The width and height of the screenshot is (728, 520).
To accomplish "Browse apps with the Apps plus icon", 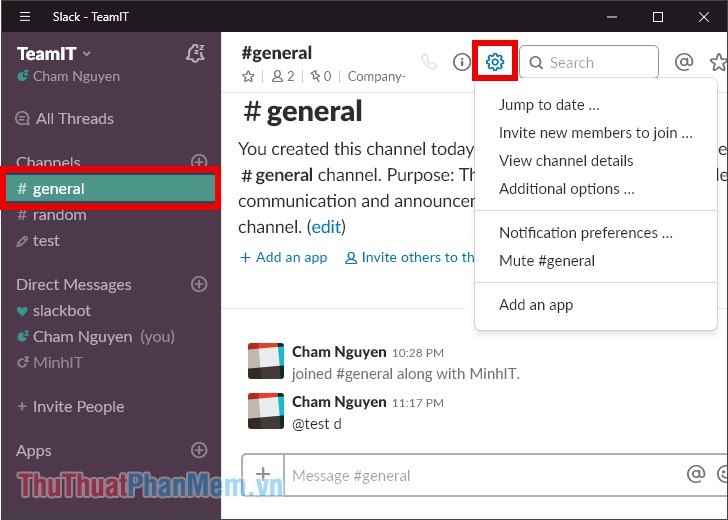I will coord(199,450).
